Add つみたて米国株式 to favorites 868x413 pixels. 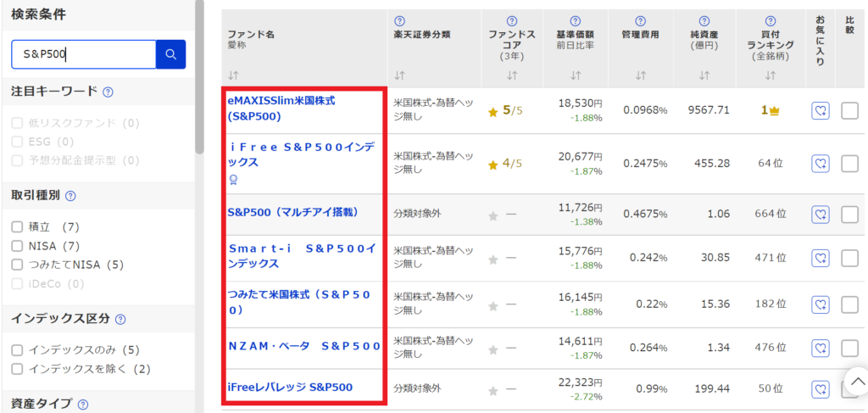coord(821,304)
